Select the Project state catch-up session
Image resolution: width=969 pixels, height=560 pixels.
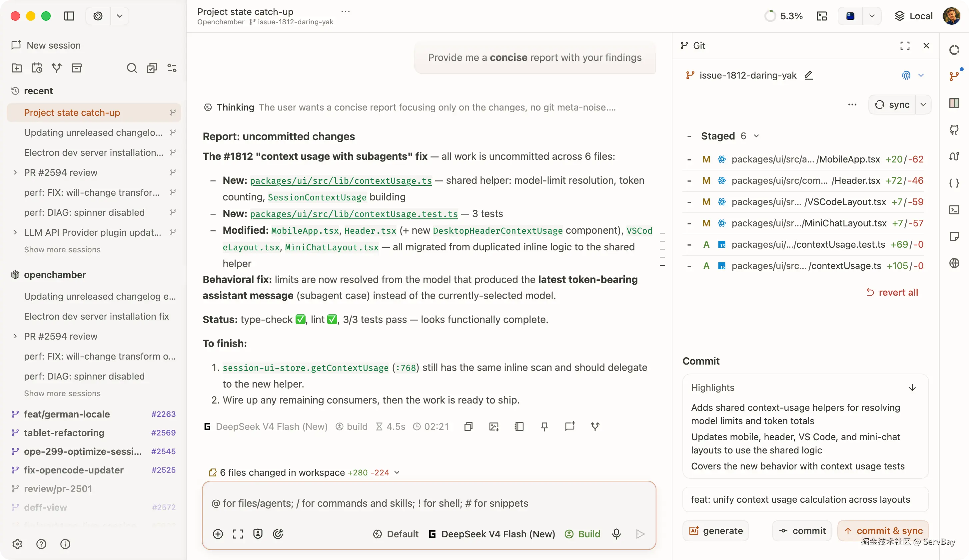click(94, 113)
